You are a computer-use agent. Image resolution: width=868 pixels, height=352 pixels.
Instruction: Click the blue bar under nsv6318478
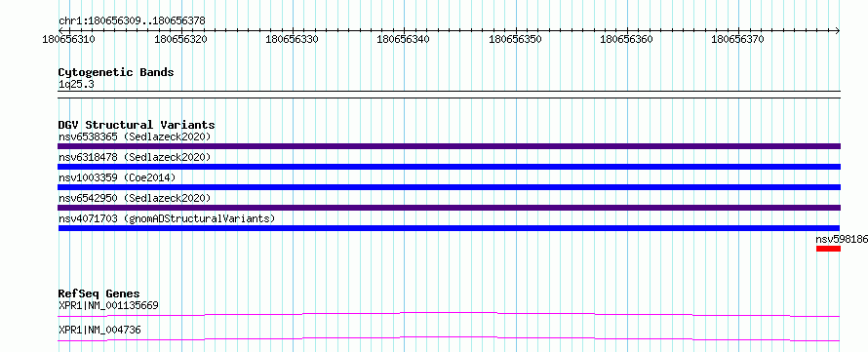449,167
